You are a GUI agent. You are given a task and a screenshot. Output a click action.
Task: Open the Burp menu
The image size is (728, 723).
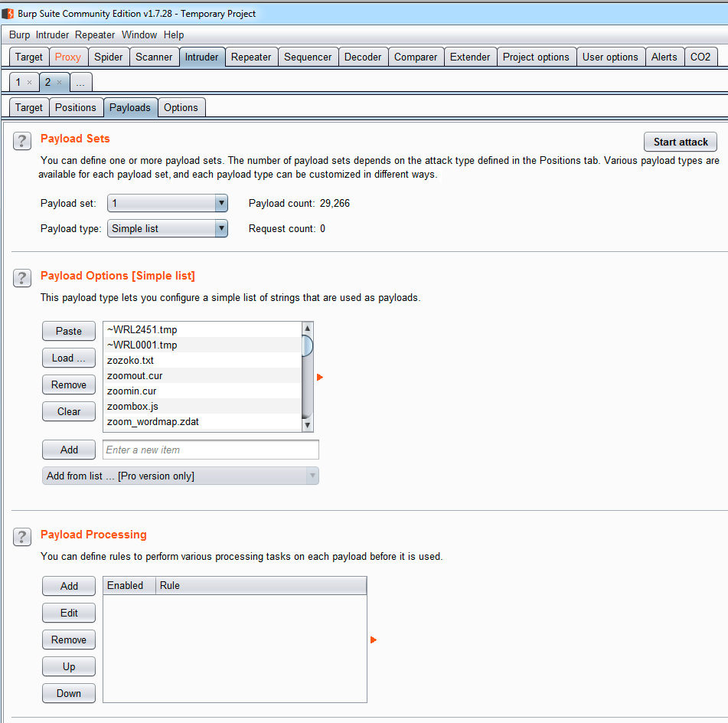pos(19,35)
